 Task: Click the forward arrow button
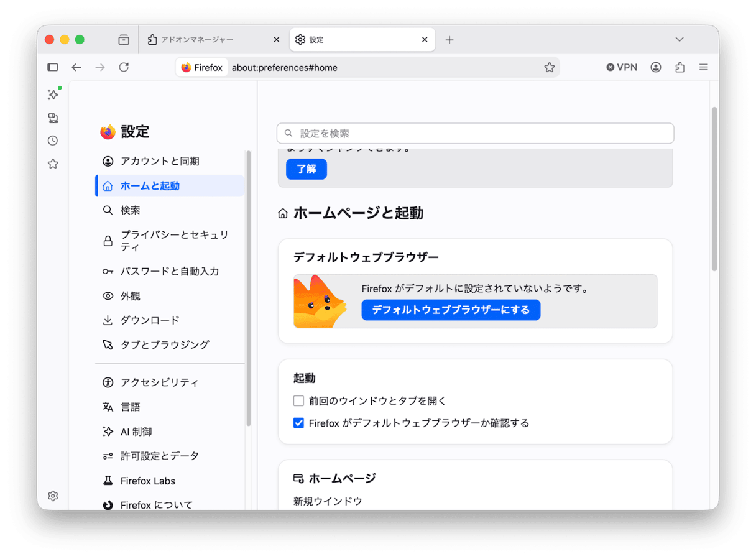click(x=100, y=67)
